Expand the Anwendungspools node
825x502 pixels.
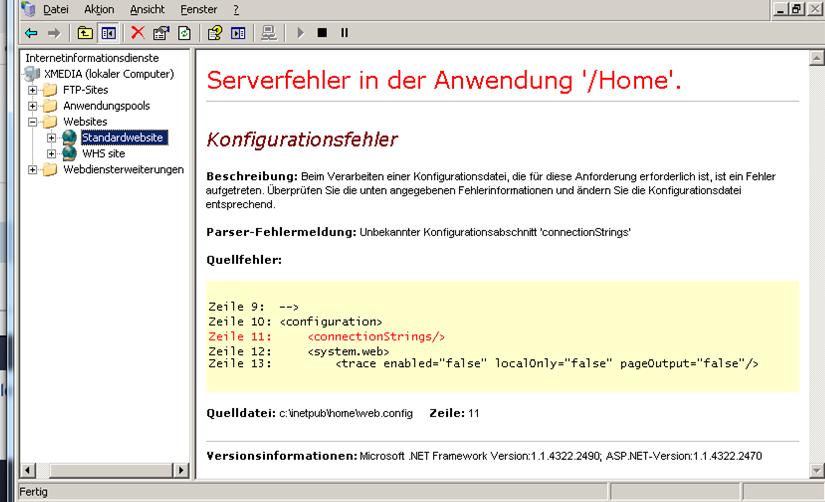point(33,106)
